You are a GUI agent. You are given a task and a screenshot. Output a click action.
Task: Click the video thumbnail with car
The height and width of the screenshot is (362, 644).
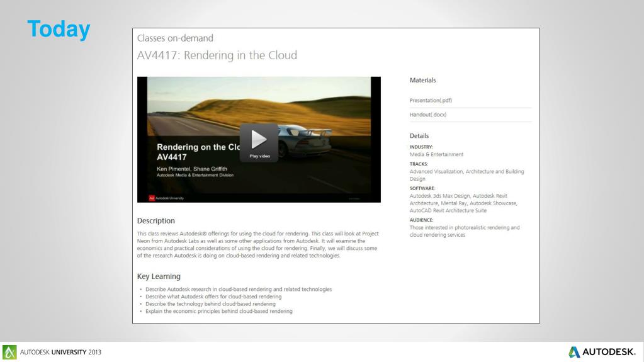pos(259,139)
